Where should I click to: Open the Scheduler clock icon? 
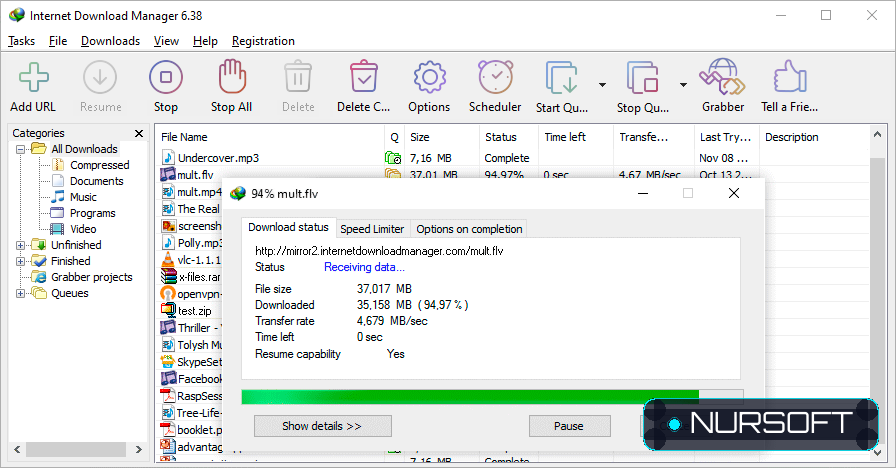pyautogui.click(x=495, y=77)
